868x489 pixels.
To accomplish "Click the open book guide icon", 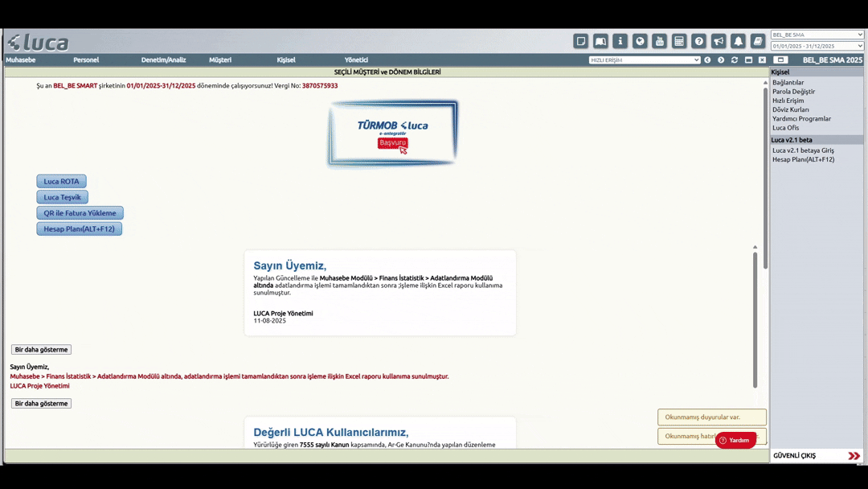I will tap(600, 41).
